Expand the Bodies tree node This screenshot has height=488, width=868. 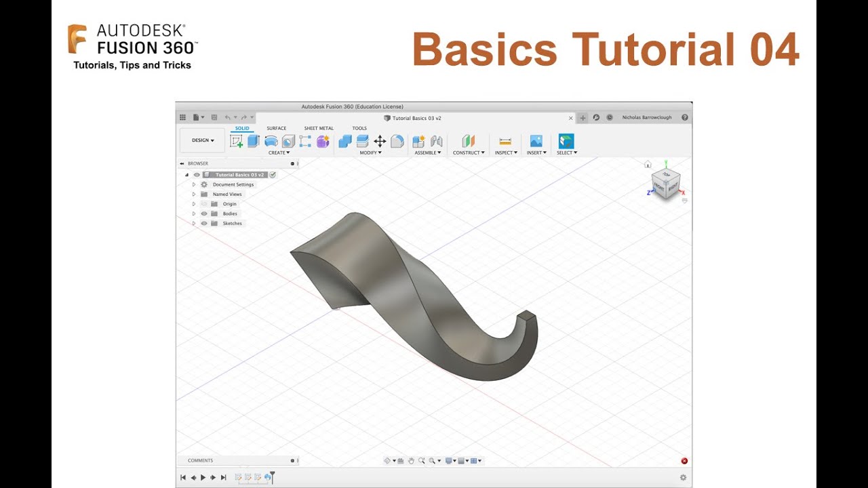[193, 213]
